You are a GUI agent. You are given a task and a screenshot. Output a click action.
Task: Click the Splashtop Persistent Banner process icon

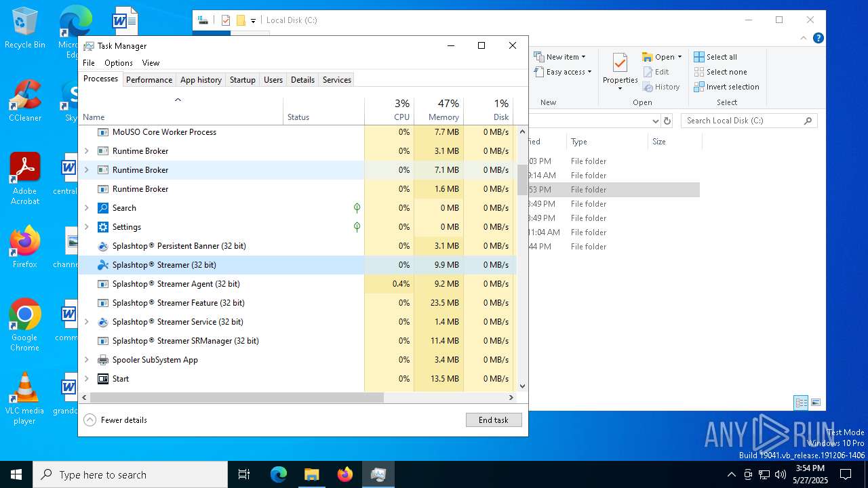point(103,246)
